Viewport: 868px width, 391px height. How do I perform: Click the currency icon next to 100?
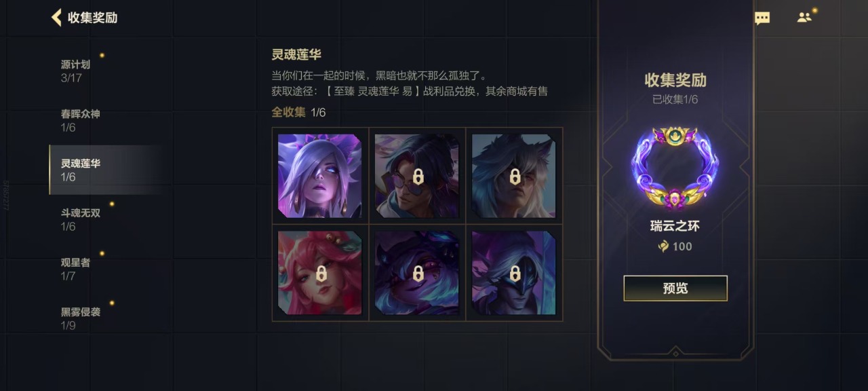coord(663,246)
